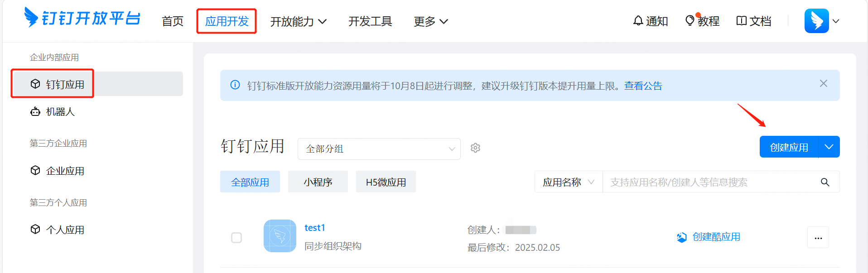Open 开发工具 in top navigation
868x273 pixels.
coord(370,21)
